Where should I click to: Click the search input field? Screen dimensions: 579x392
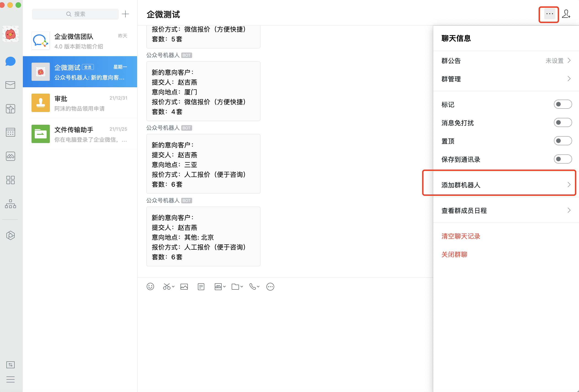[75, 14]
